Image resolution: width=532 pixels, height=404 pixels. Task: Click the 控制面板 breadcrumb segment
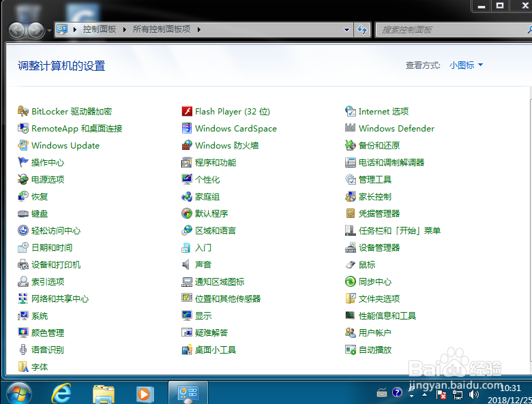click(x=100, y=29)
